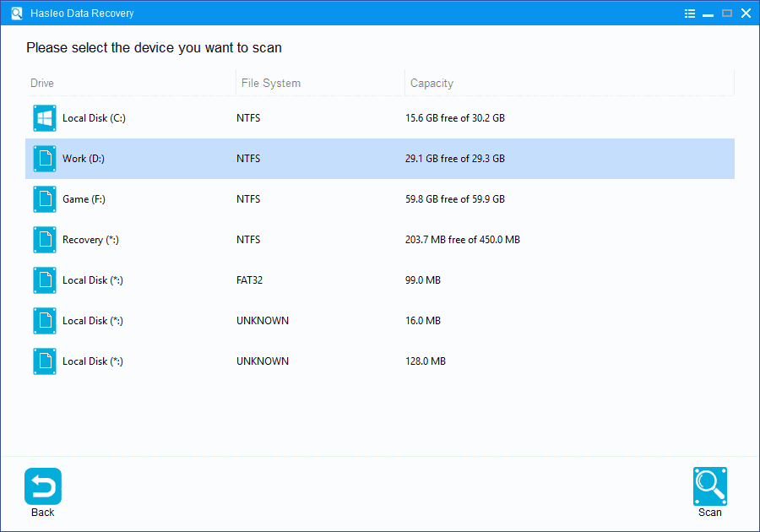Screen dimensions: 760x532
Task: Click the 16.0 MB unknown disk icon
Action: tap(44, 320)
